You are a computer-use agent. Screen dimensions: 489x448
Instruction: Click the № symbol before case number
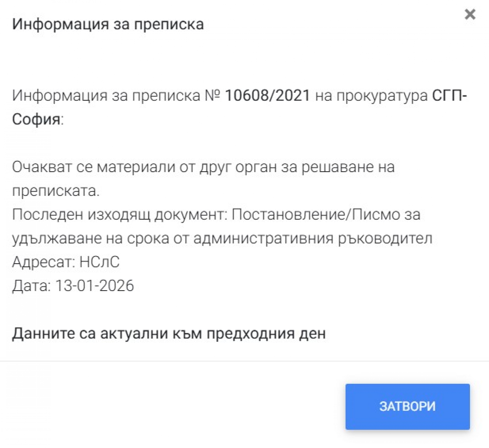(x=212, y=96)
